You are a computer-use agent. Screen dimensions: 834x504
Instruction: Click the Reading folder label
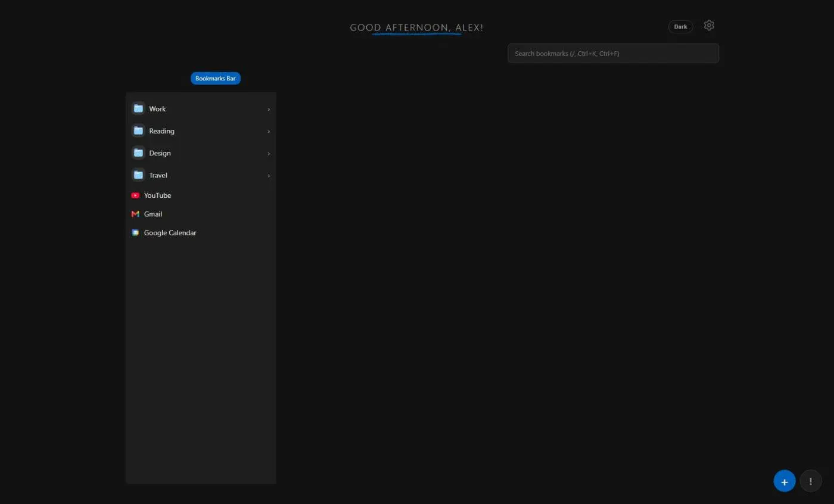coord(161,131)
